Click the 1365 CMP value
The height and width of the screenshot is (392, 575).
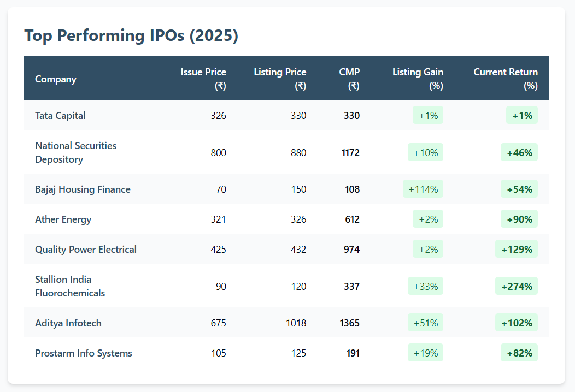pos(350,323)
